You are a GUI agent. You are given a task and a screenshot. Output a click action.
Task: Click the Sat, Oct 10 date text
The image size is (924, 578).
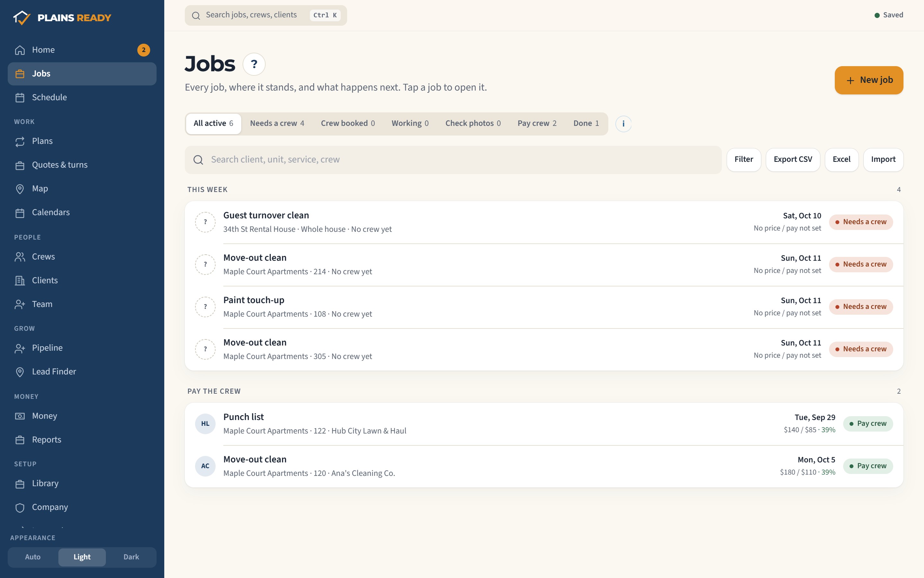[x=802, y=216]
